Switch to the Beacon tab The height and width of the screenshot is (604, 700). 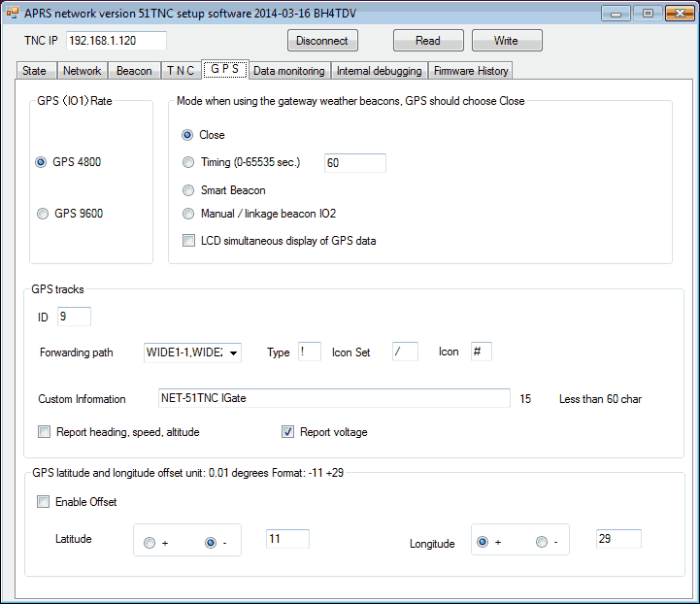134,71
